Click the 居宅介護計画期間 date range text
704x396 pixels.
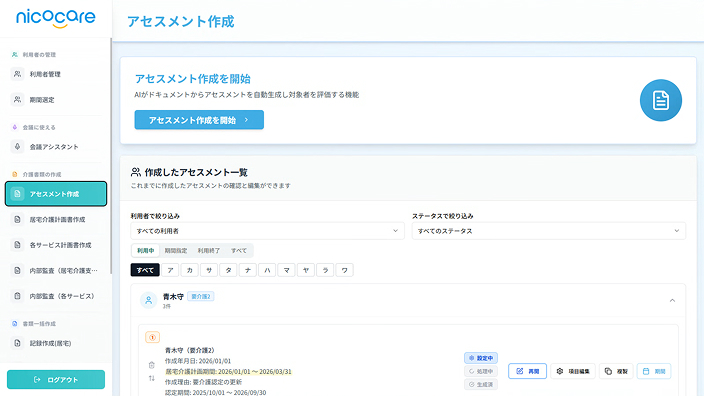point(229,371)
